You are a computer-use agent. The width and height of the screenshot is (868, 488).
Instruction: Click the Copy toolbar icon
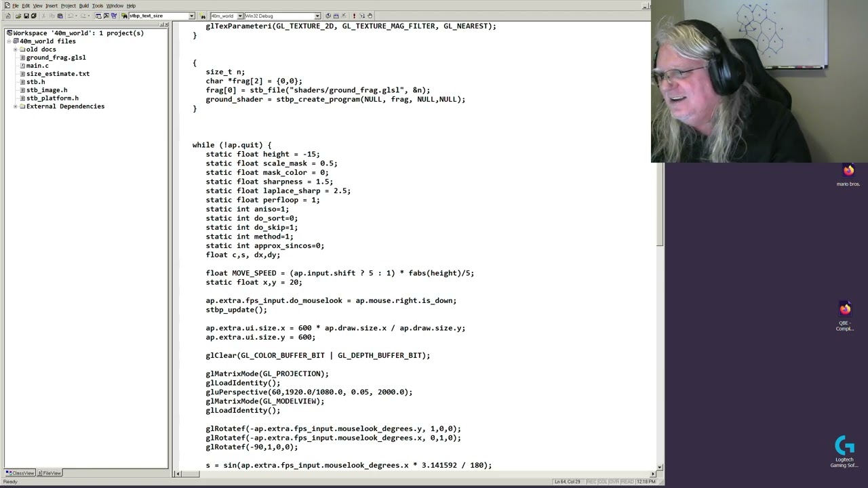pyautogui.click(x=52, y=16)
